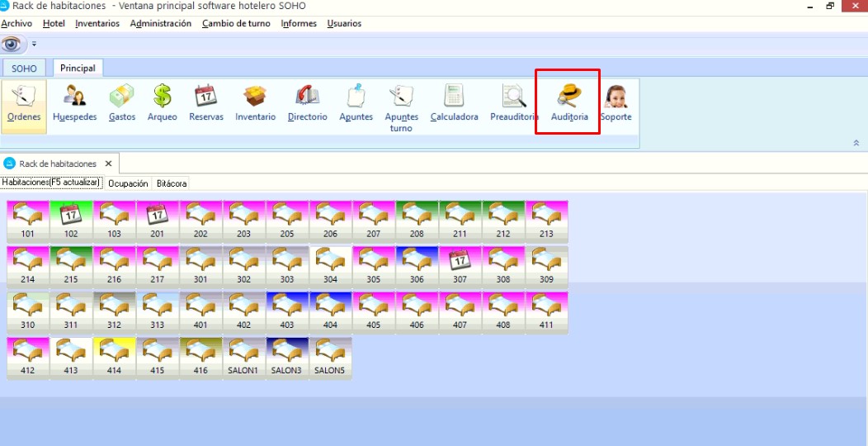Open the Cambio de turno menu

(235, 23)
